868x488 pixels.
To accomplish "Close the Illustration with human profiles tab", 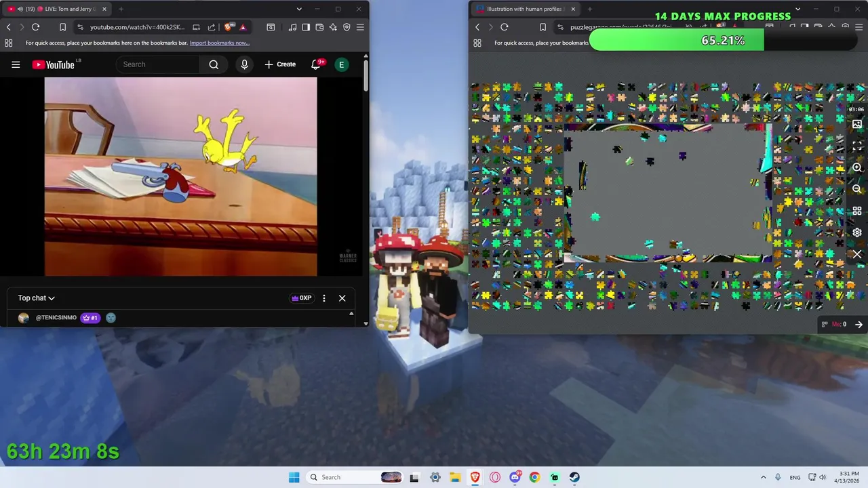I will click(573, 9).
